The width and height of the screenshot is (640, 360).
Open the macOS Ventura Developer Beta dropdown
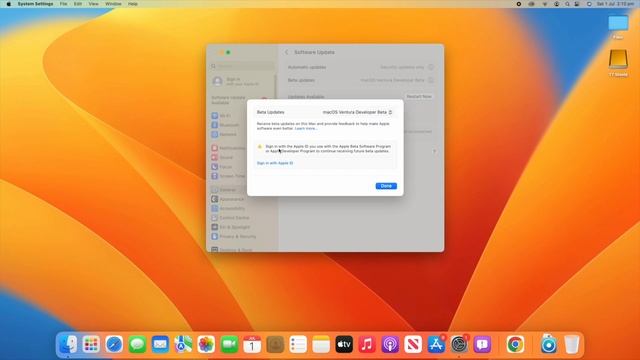click(358, 112)
